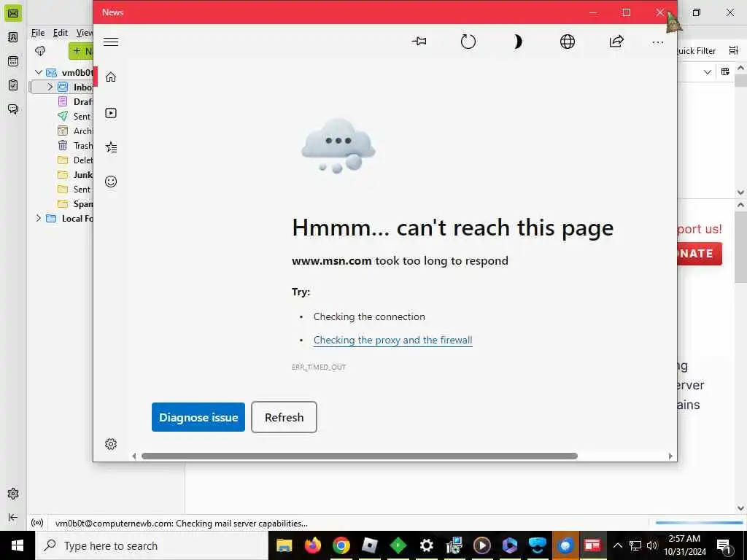Select the Junk folder
This screenshot has height=560, width=747.
point(75,175)
